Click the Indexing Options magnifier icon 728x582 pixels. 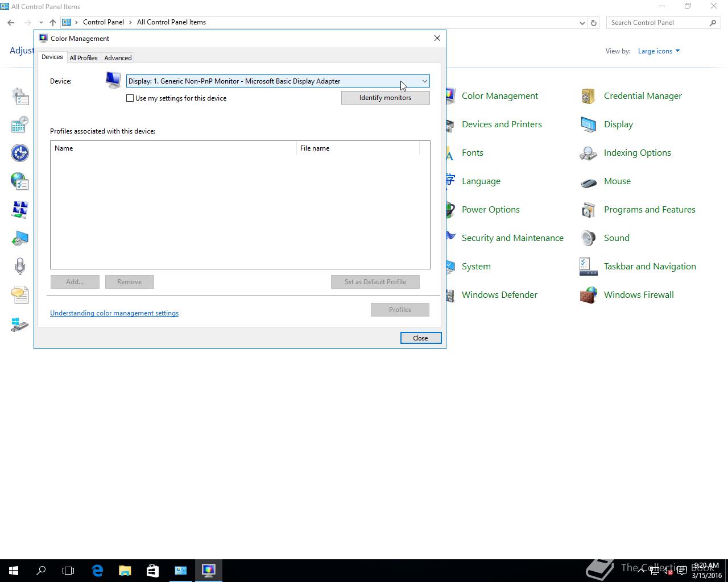pyautogui.click(x=588, y=153)
